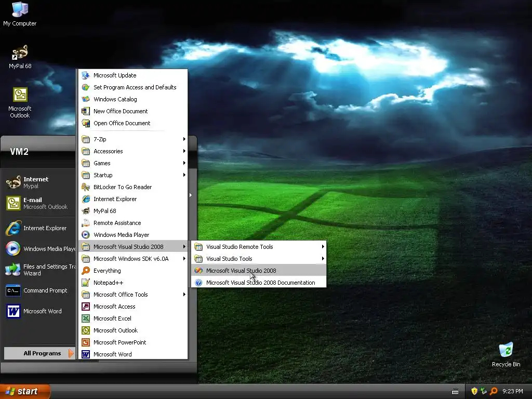Launch Microsoft Outlook from All Programs list
Screen dimensions: 532x399
(133, 330)
